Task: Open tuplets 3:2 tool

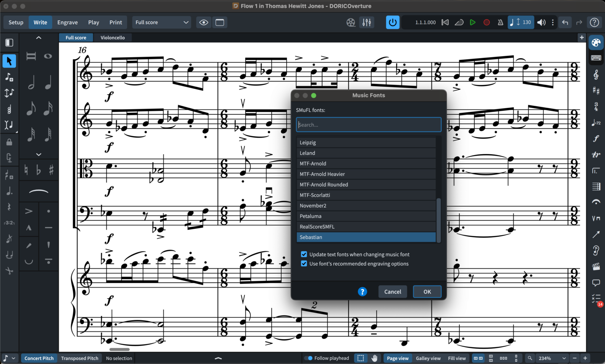Action: (x=9, y=223)
